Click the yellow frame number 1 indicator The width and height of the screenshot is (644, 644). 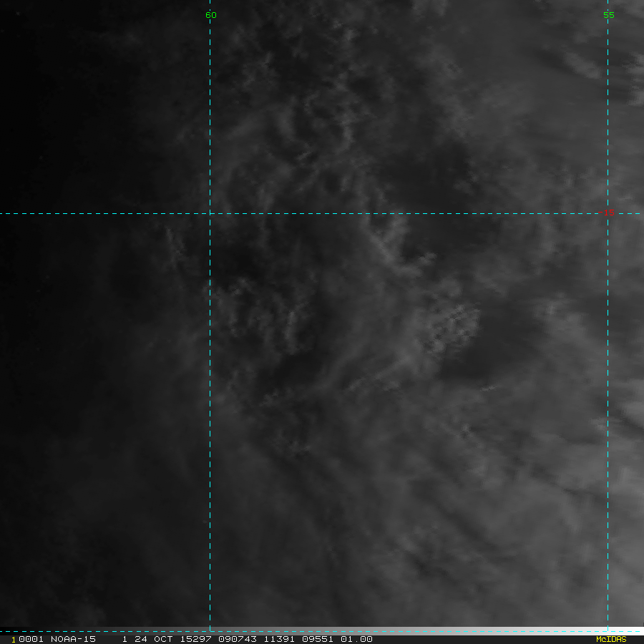14,640
